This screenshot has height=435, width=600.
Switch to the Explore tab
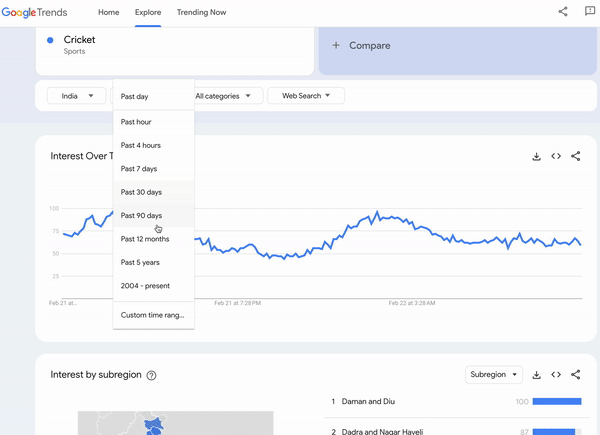[148, 12]
